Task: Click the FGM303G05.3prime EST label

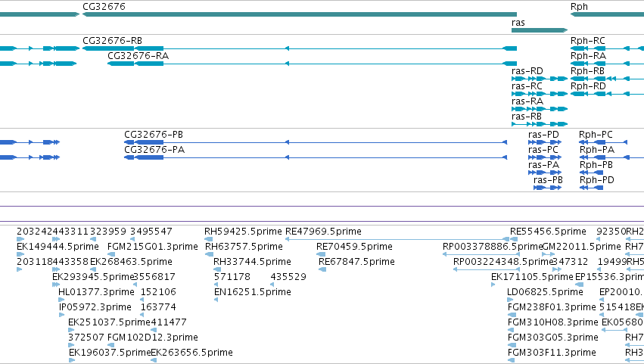Action: pyautogui.click(x=553, y=338)
